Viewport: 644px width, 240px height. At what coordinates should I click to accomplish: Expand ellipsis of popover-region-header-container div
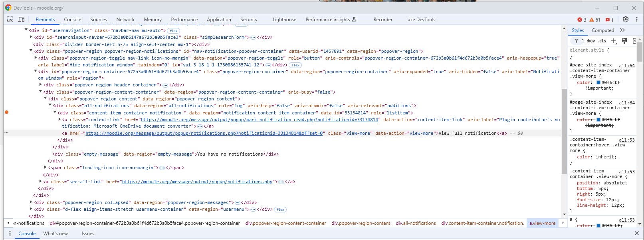pyautogui.click(x=165, y=85)
